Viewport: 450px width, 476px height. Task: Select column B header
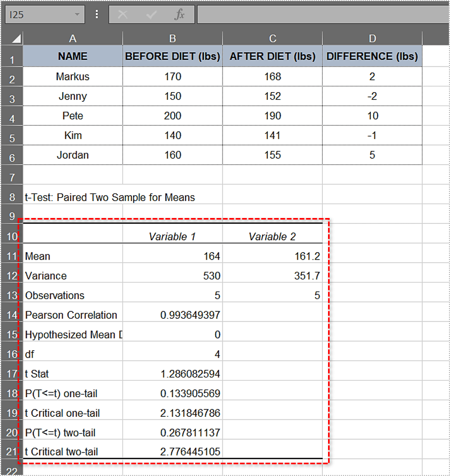click(x=173, y=38)
